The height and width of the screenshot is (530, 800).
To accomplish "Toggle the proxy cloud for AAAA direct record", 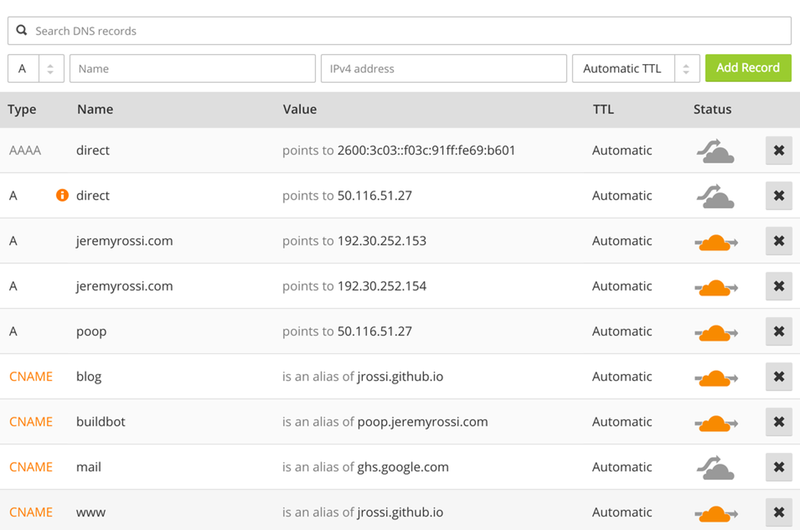I will tap(715, 151).
